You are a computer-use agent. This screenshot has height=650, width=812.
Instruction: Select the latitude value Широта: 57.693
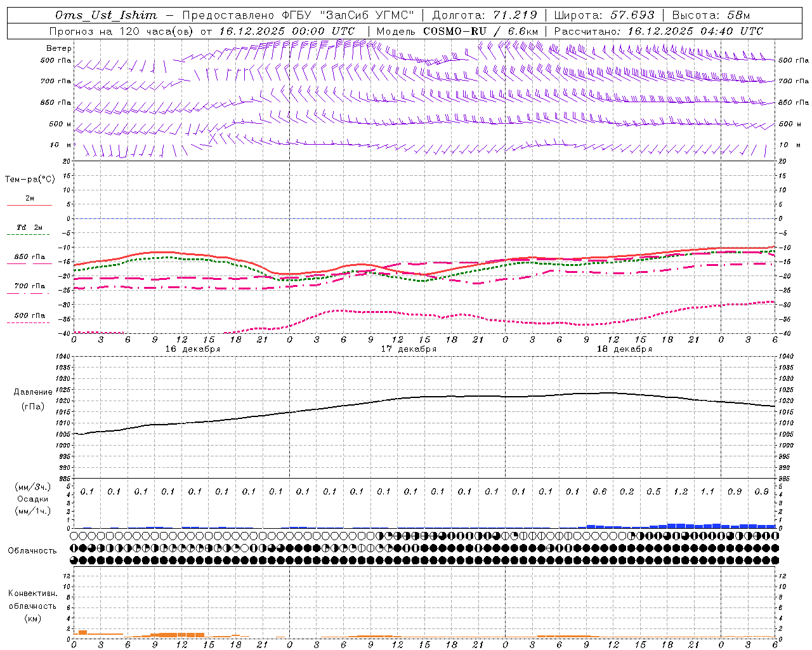point(605,15)
